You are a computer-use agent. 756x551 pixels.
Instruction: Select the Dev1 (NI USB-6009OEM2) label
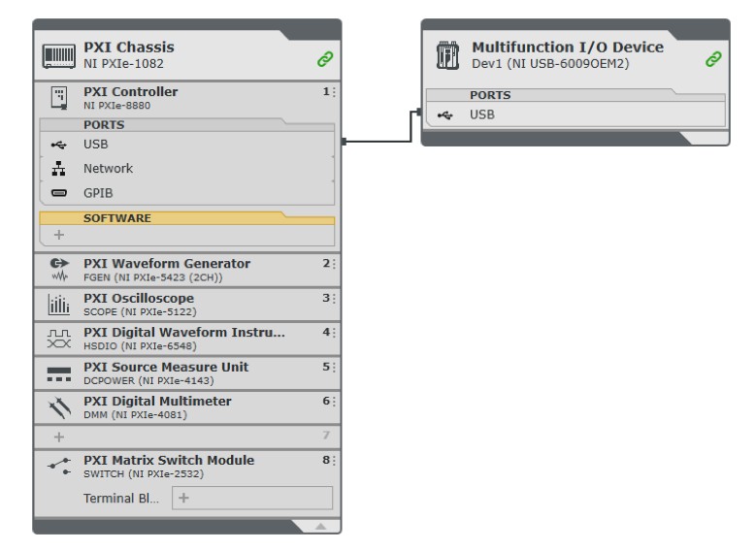click(x=550, y=64)
